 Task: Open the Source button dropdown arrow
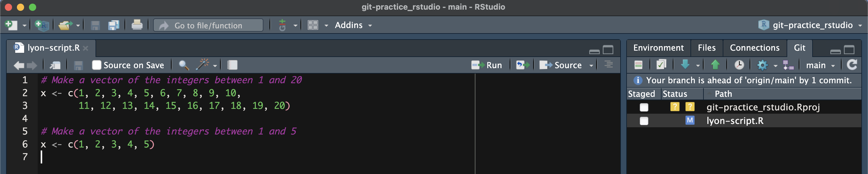click(591, 65)
